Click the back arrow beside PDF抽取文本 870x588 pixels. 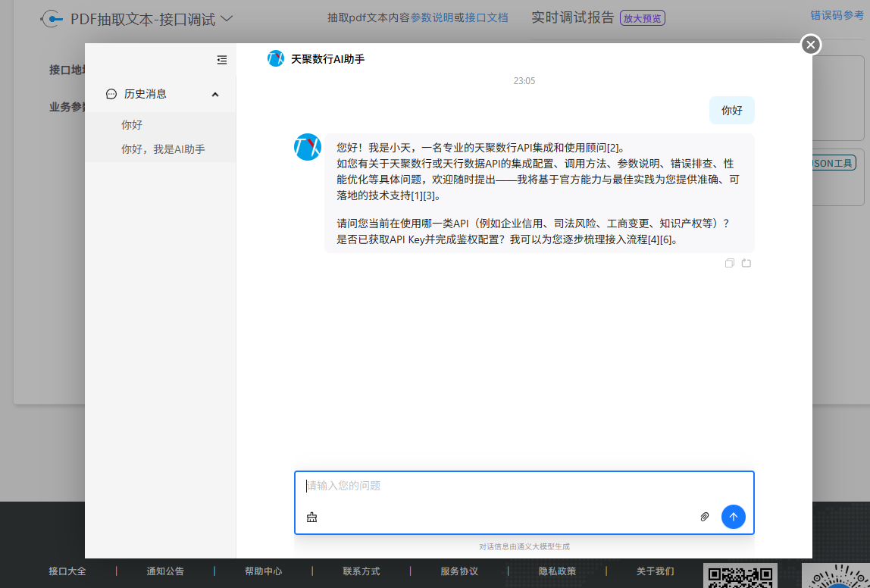pyautogui.click(x=52, y=19)
